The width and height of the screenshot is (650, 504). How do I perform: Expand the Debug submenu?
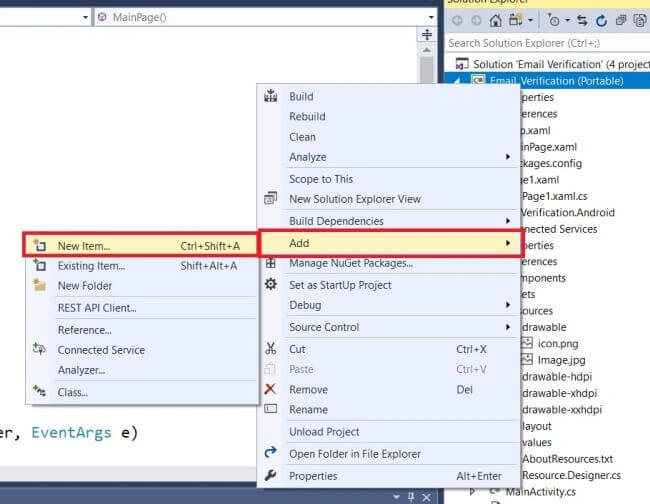pos(508,305)
